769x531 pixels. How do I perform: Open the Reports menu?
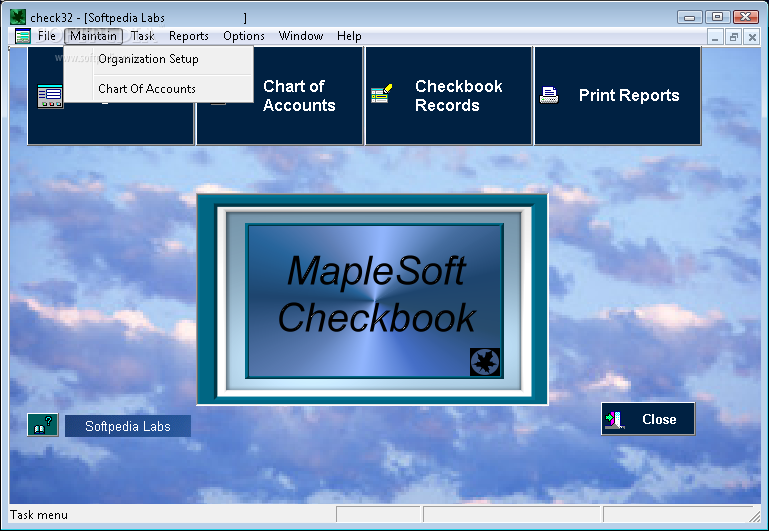coord(189,36)
